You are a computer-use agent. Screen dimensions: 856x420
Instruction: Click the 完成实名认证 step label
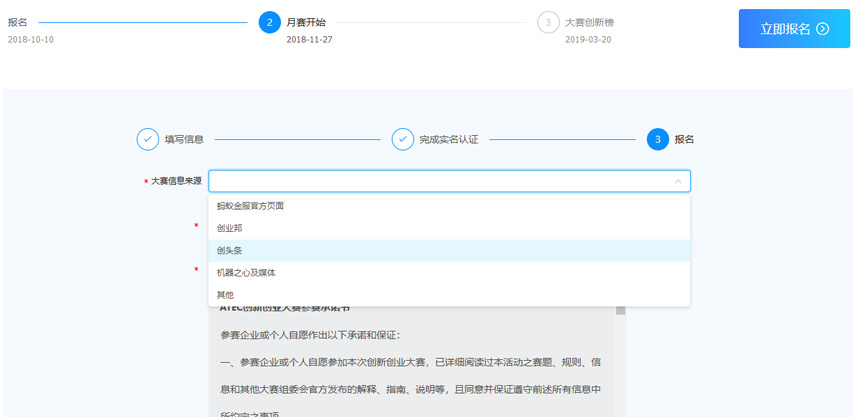tap(448, 139)
